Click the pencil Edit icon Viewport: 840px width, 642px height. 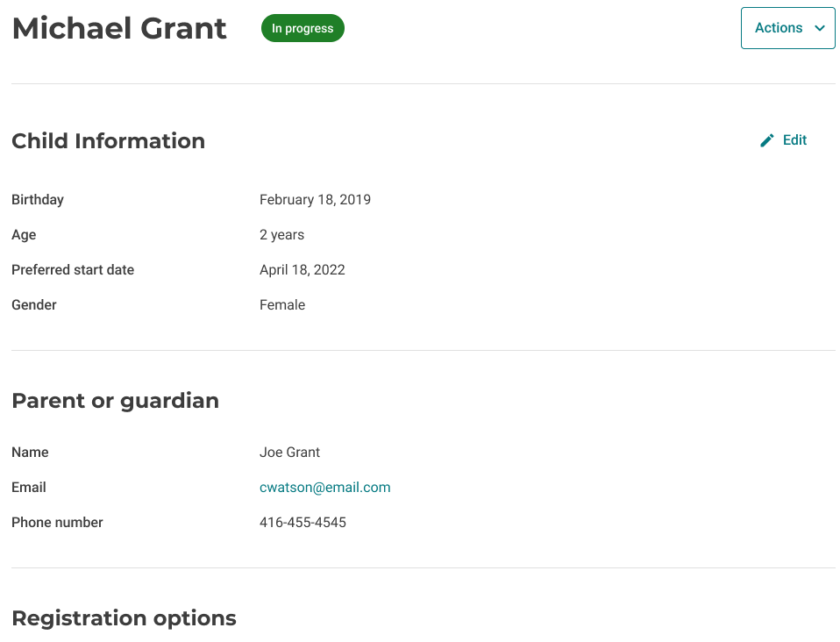pos(767,140)
